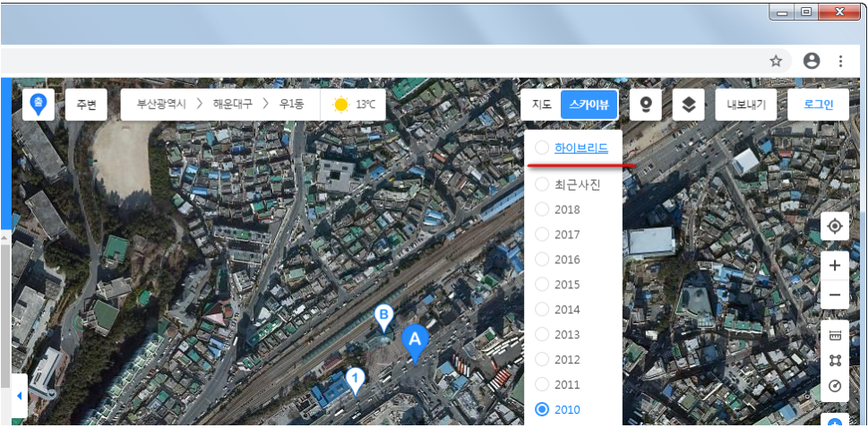Image resolution: width=868 pixels, height=428 pixels.
Task: Switch to the 지도 map view
Action: 541,105
